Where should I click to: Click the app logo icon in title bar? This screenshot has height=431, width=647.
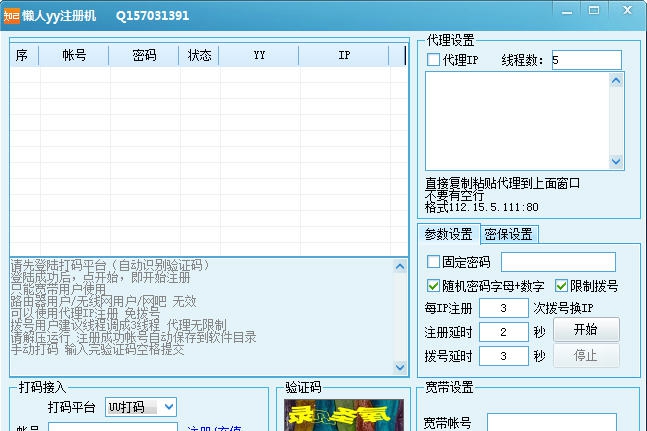coord(12,16)
